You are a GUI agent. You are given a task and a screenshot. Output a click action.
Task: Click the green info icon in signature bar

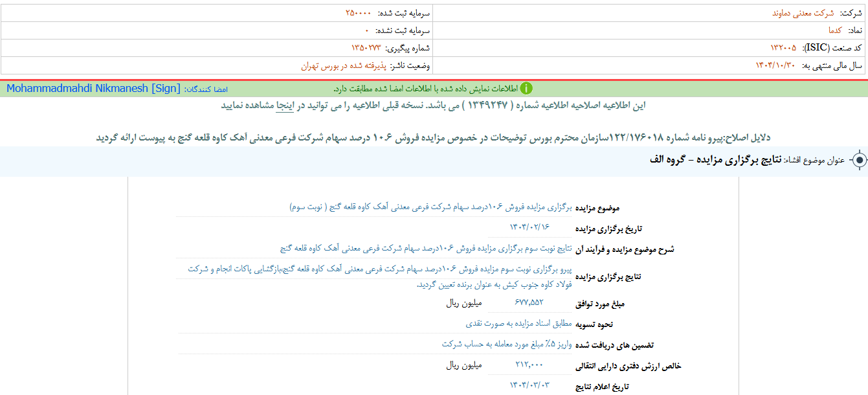527,89
